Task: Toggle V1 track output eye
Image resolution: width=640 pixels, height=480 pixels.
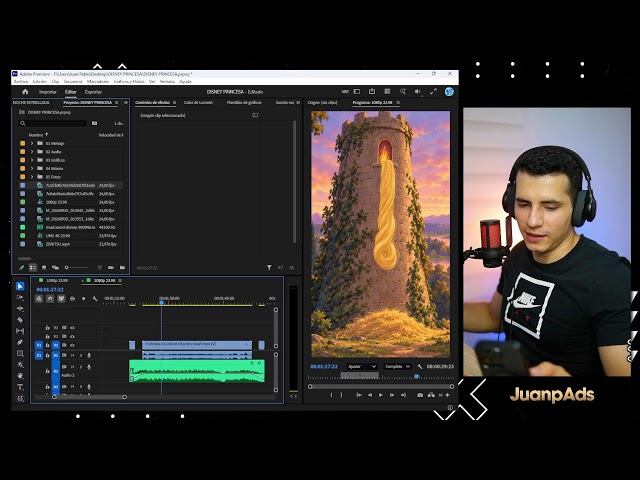Action: pos(72,345)
